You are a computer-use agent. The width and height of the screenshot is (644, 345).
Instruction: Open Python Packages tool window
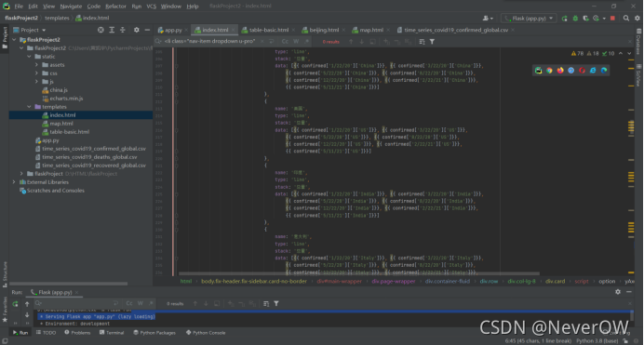coord(154,333)
